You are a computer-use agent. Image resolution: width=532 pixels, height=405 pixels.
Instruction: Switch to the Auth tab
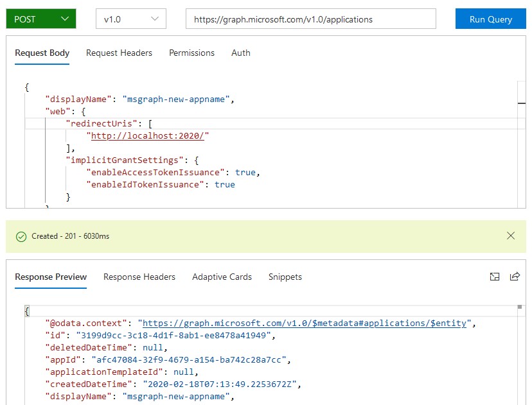point(240,53)
